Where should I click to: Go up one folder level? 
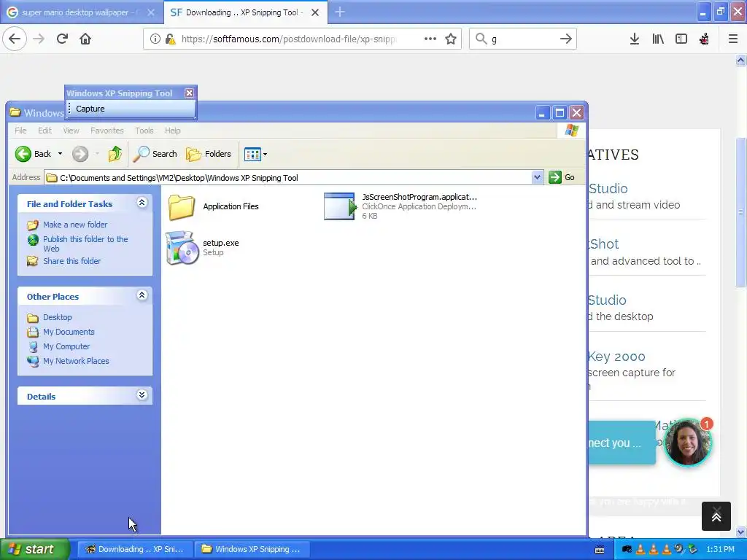click(115, 154)
